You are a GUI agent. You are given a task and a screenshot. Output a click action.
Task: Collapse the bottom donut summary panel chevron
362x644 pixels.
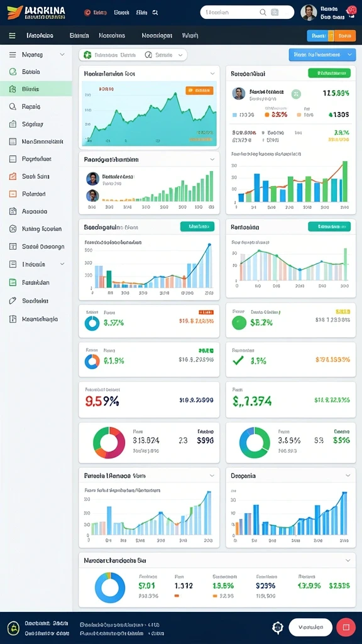coord(348,560)
